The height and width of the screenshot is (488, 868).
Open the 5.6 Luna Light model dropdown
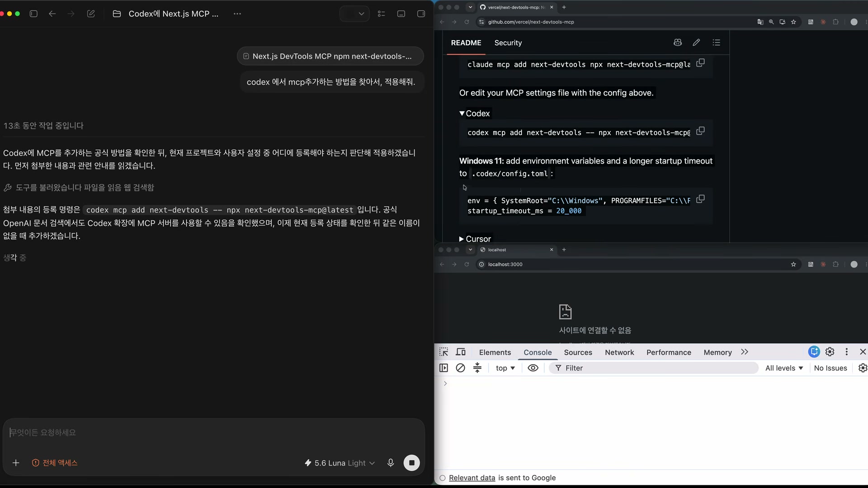[x=340, y=463]
